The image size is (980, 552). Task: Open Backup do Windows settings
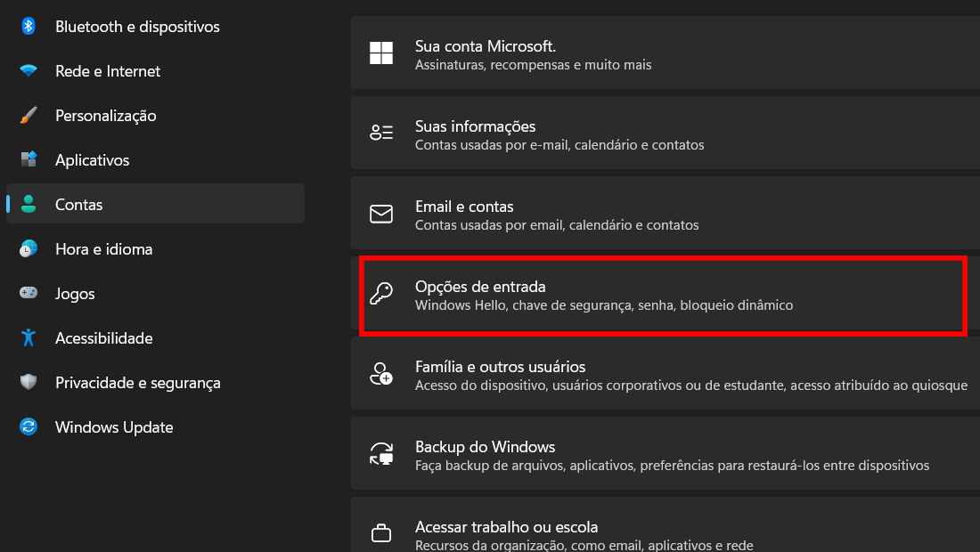coord(665,453)
